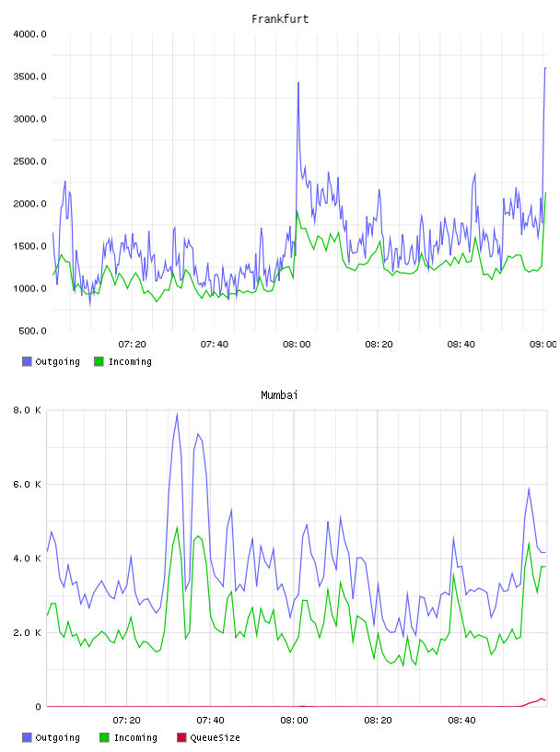Click the 4000.0 axis value in Frankfurt chart
This screenshot has width=560, height=752.
coord(29,34)
